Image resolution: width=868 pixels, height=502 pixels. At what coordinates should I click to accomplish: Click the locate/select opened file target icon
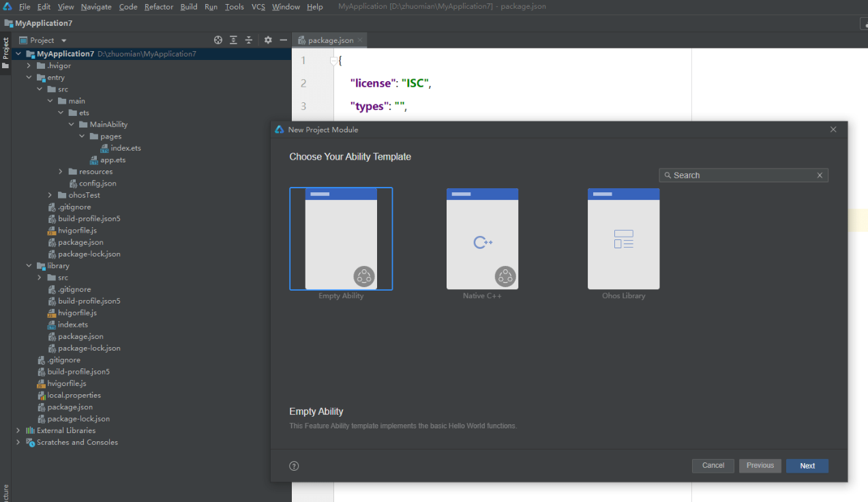[218, 40]
